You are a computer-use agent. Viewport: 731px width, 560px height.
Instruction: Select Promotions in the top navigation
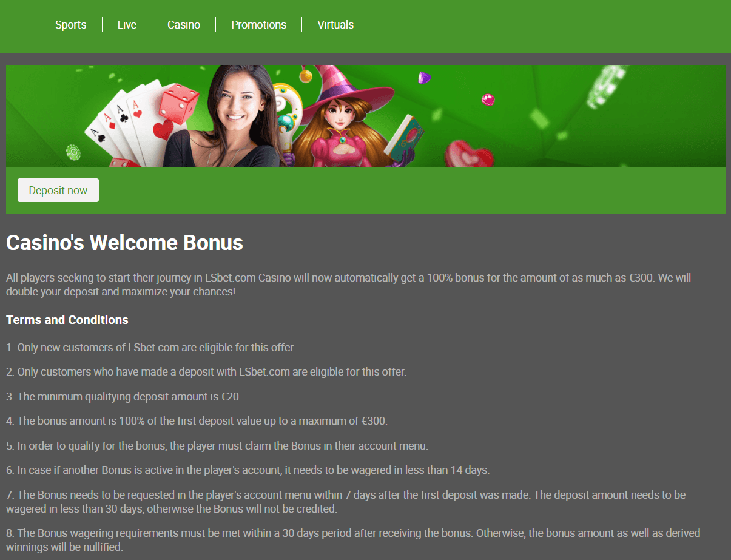coord(258,25)
